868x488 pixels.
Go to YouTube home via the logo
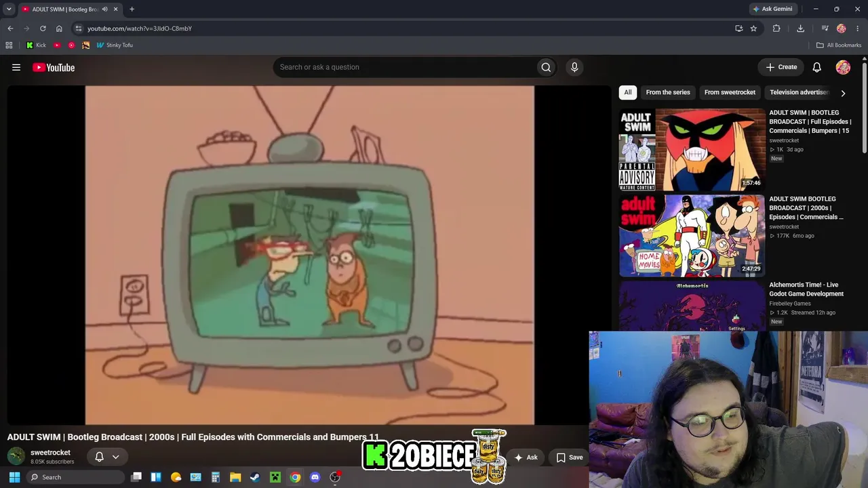pyautogui.click(x=54, y=67)
